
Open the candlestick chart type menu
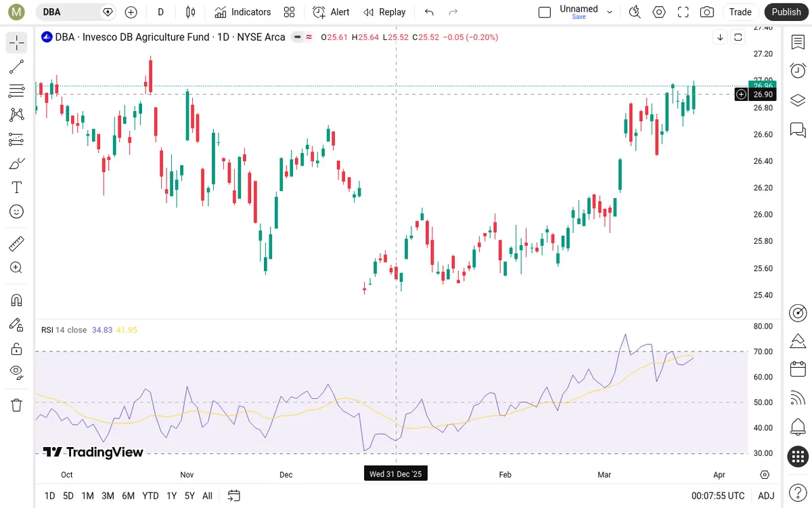coord(190,12)
